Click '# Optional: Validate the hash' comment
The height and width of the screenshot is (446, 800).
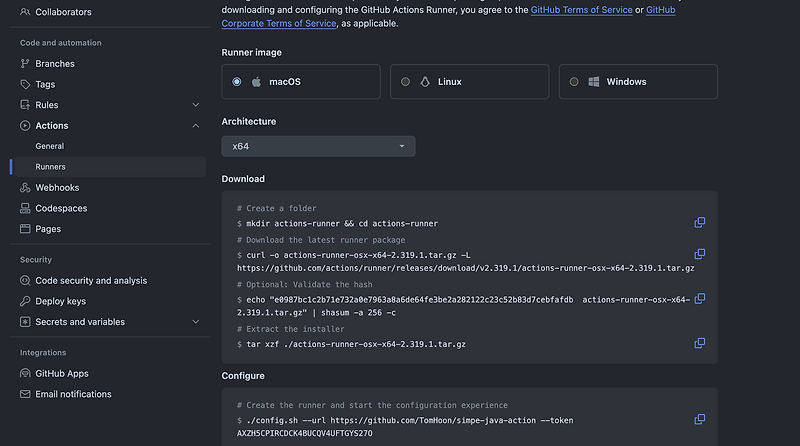pyautogui.click(x=305, y=284)
